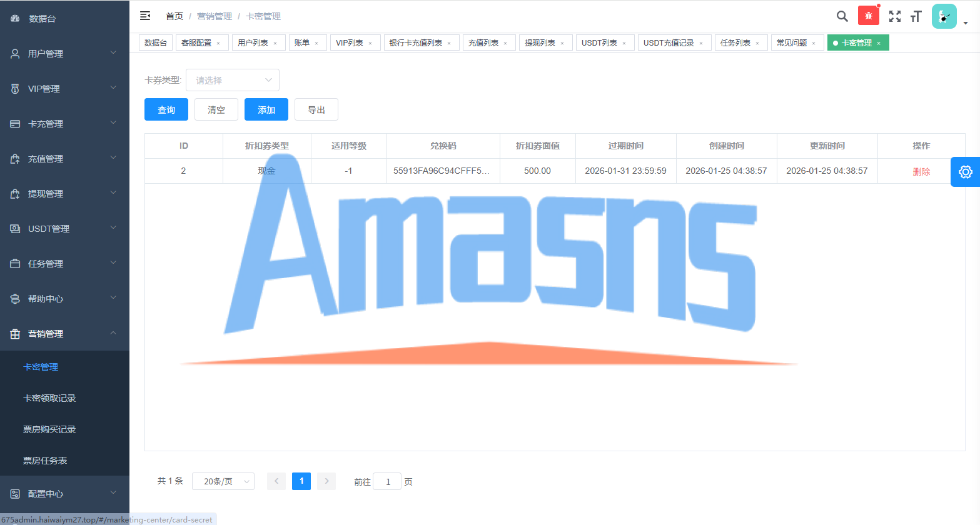Open the red bug error log icon
Image resolution: width=980 pixels, height=525 pixels.
click(868, 16)
